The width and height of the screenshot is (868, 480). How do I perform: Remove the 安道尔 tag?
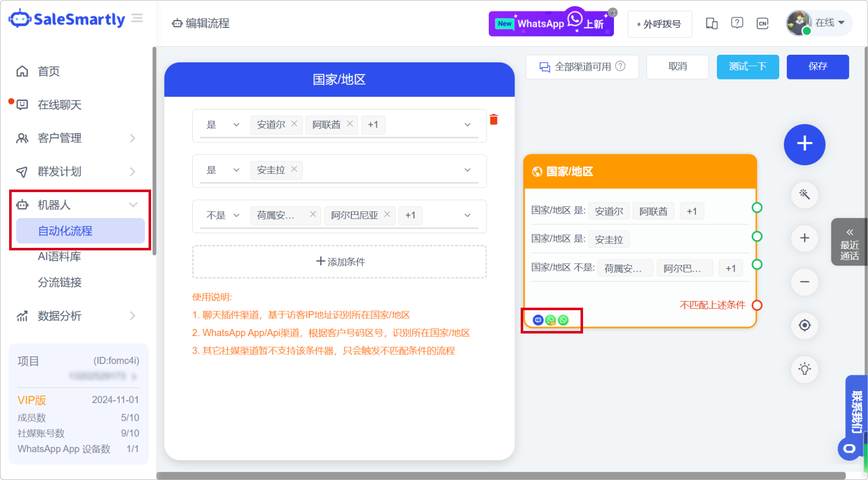pos(294,124)
